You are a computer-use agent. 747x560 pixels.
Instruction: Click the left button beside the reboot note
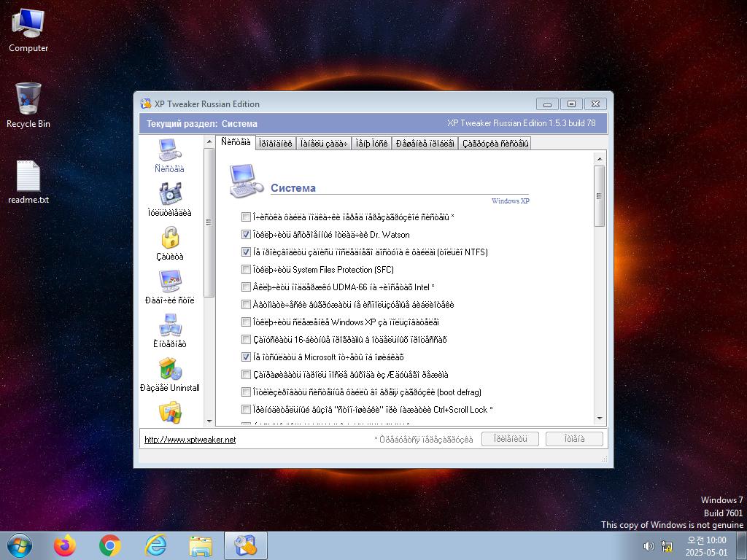(510, 438)
